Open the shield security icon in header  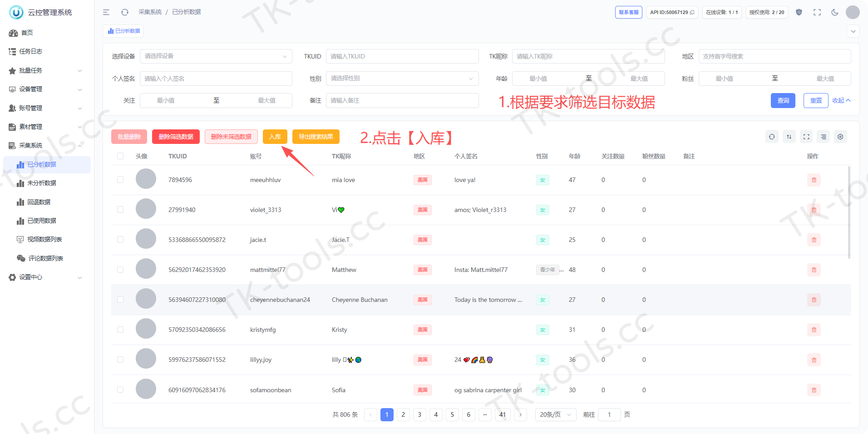[799, 12]
